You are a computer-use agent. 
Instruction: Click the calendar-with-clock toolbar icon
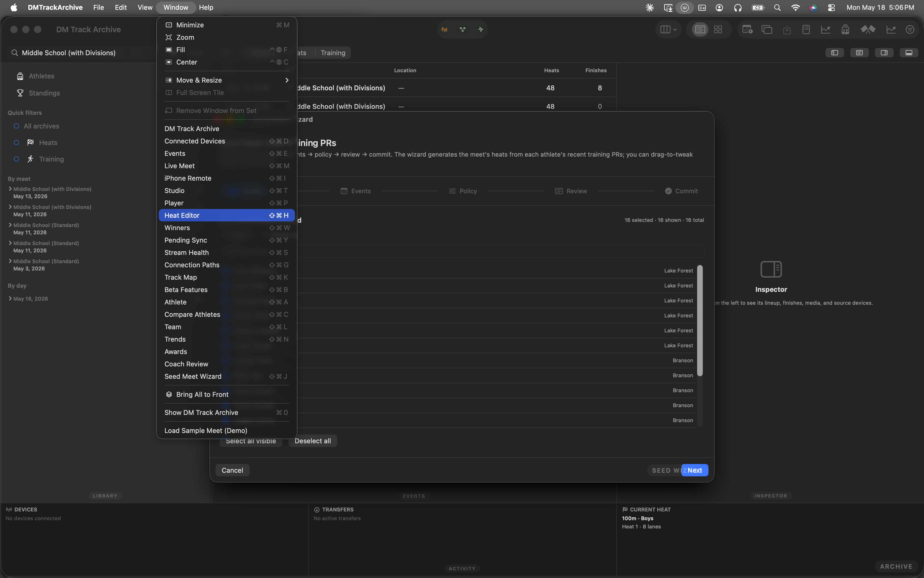click(747, 29)
